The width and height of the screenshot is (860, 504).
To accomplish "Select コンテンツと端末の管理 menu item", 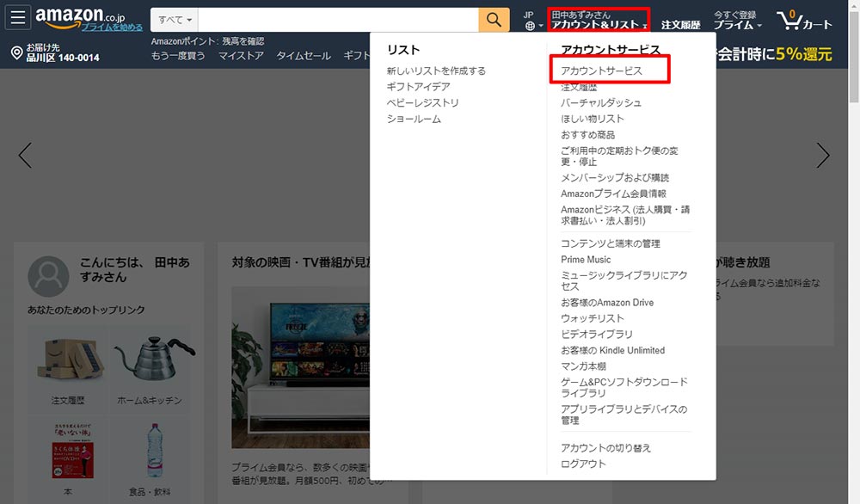I will [x=610, y=243].
